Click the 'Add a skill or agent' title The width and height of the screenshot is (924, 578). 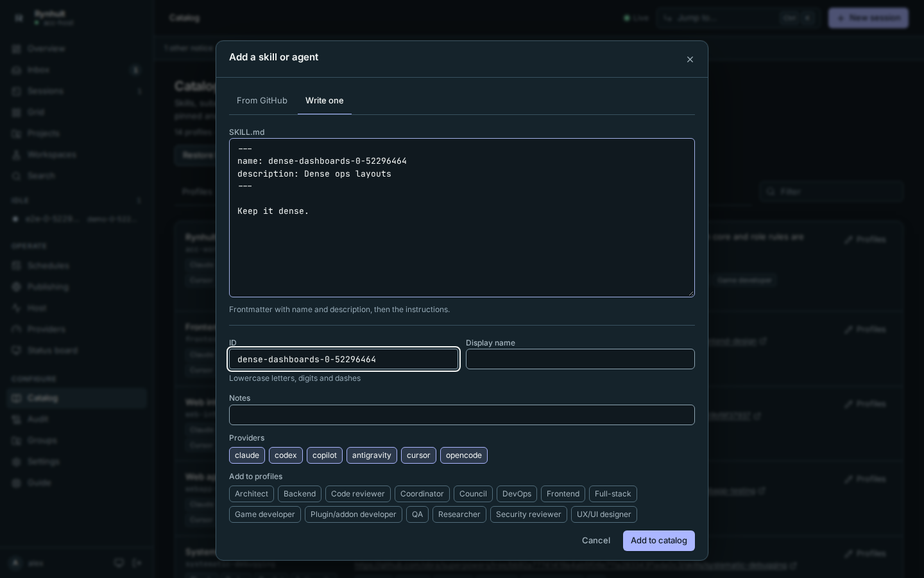tap(274, 57)
